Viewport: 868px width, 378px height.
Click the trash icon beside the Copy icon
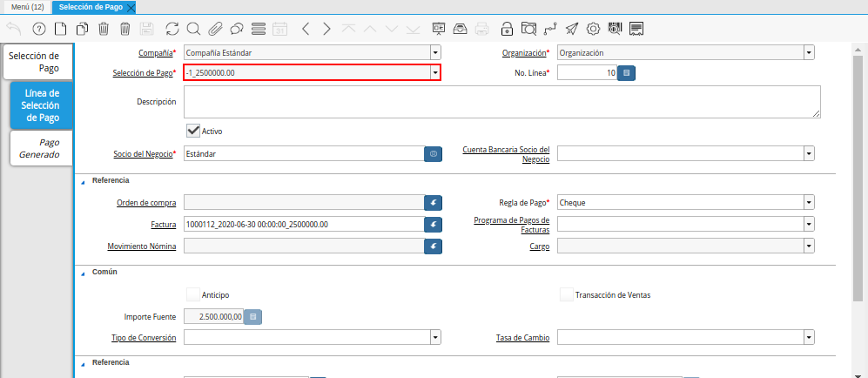[x=104, y=29]
